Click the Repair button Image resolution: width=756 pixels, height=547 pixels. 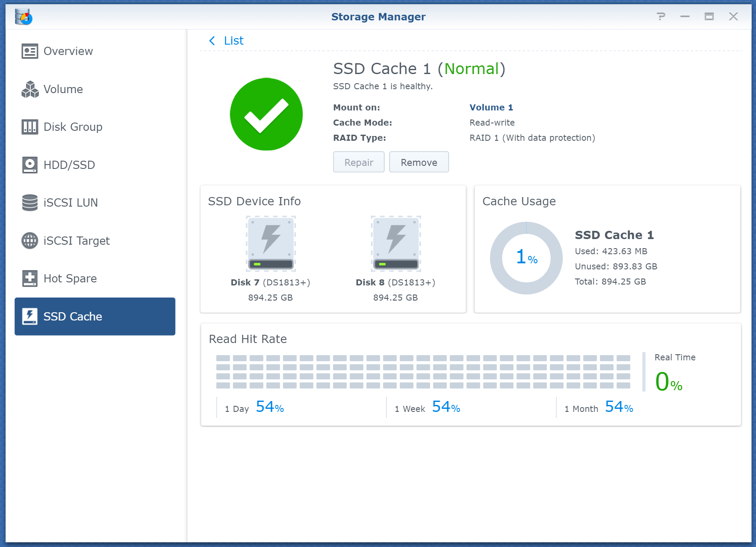[358, 162]
